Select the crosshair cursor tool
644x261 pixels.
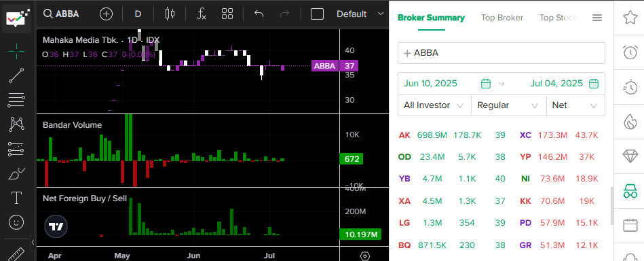[x=16, y=50]
